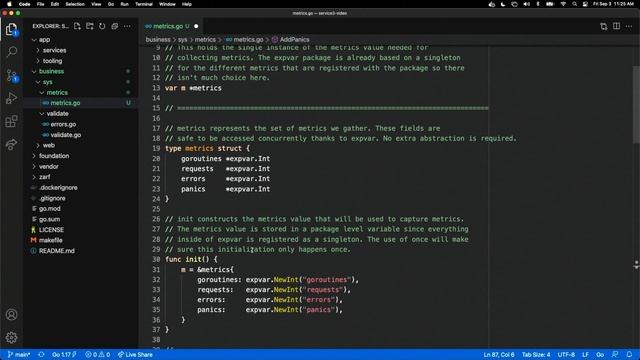Open the Run menu

(x=124, y=4)
